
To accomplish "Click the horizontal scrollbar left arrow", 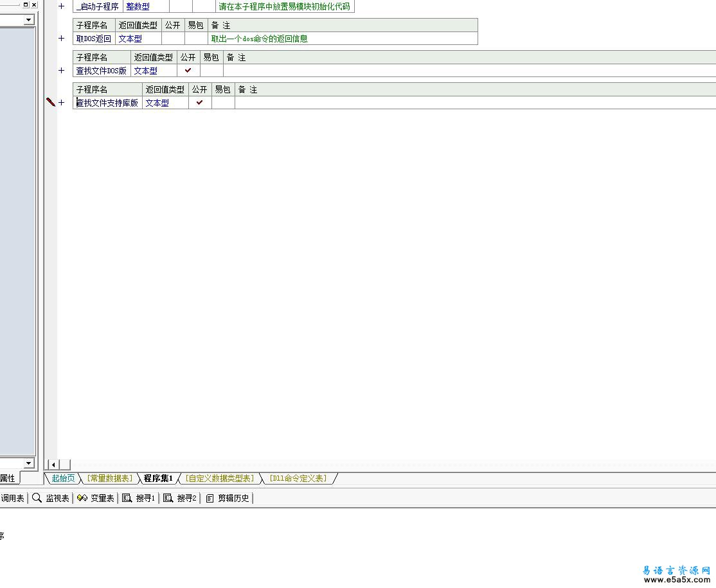I will [x=53, y=465].
